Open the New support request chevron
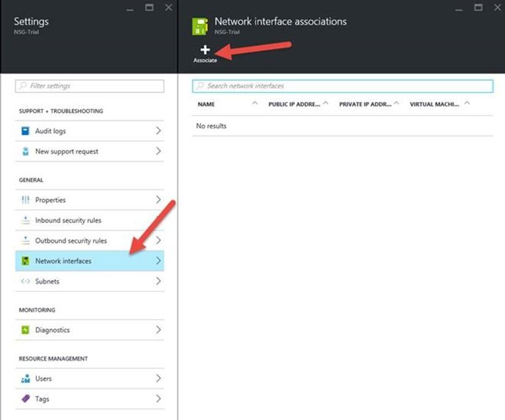Image resolution: width=505 pixels, height=420 pixels. [x=158, y=151]
